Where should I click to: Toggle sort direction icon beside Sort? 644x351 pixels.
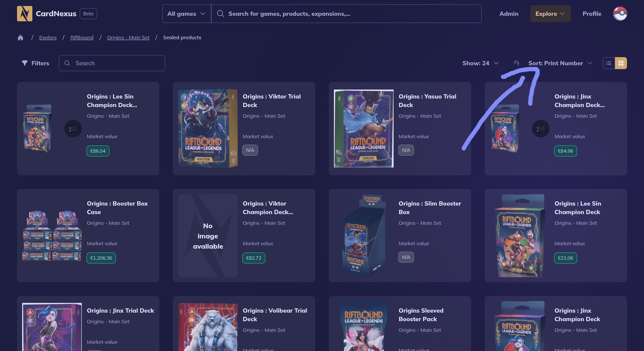tap(516, 63)
